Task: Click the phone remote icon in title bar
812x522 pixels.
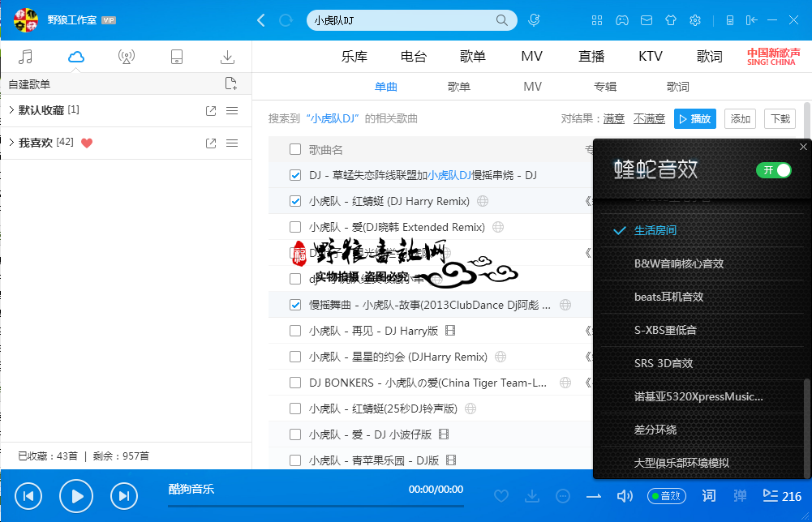Action: (x=729, y=20)
